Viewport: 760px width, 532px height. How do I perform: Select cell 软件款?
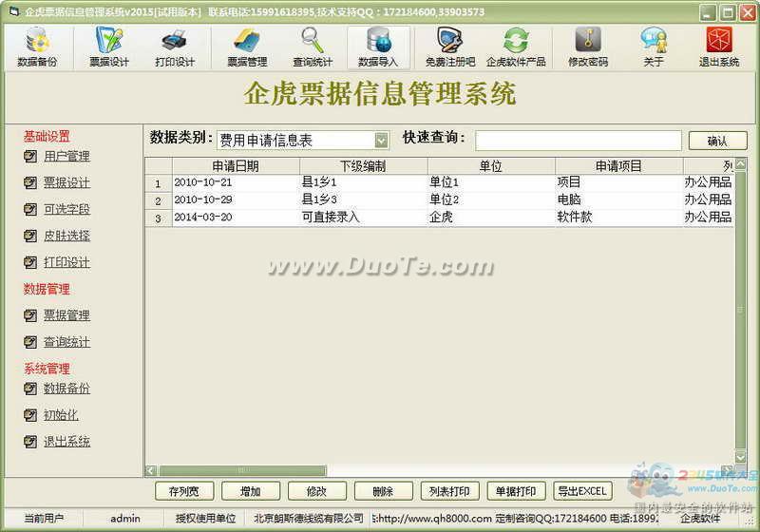point(619,218)
